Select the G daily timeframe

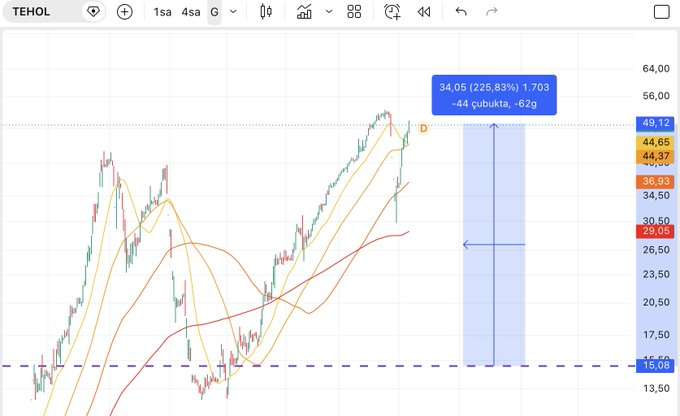click(214, 12)
